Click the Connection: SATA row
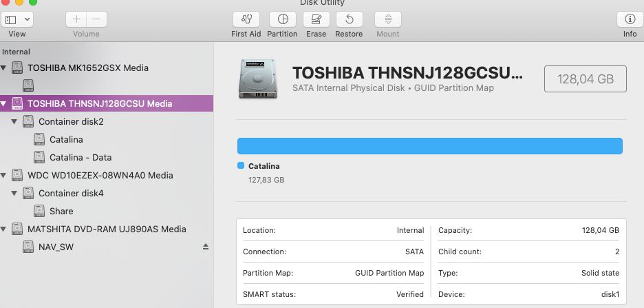 tap(334, 251)
